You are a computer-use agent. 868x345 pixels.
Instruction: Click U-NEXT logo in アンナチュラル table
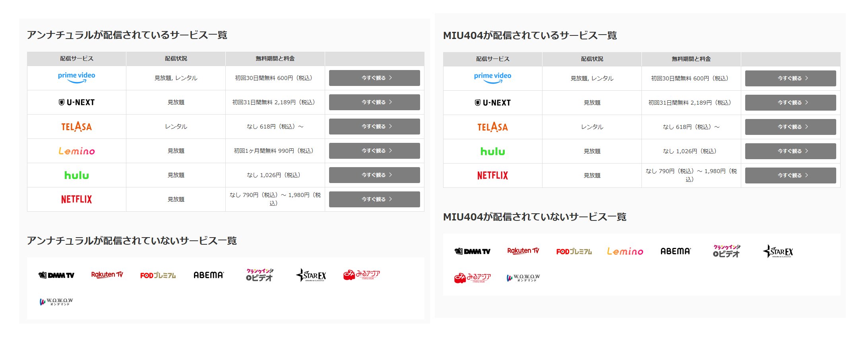pyautogui.click(x=77, y=102)
